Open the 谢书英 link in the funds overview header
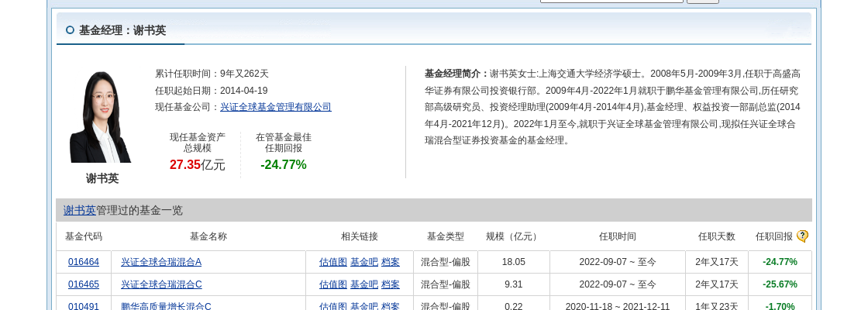 (79, 210)
